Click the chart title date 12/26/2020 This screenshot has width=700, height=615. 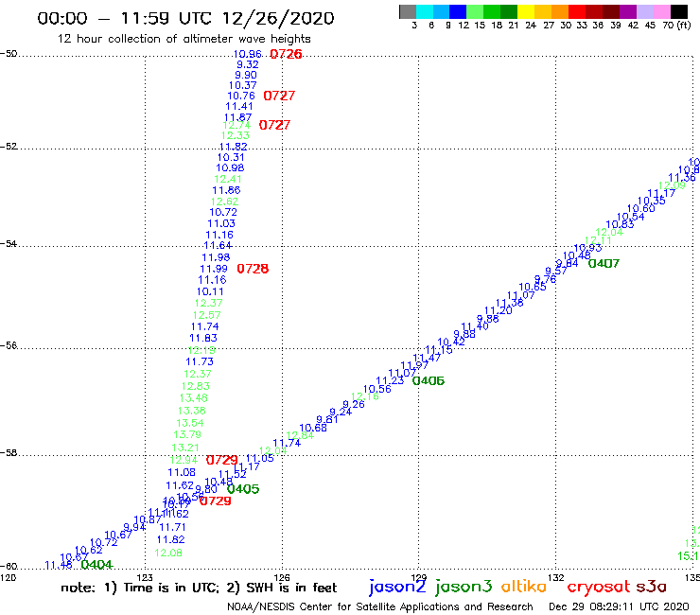278,18
